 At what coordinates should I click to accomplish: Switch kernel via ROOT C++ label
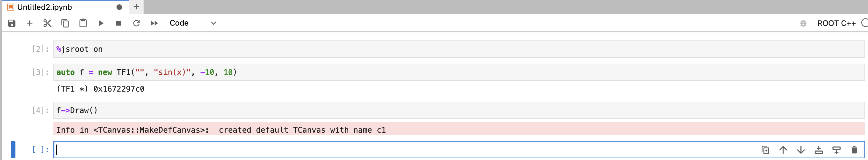coord(836,23)
